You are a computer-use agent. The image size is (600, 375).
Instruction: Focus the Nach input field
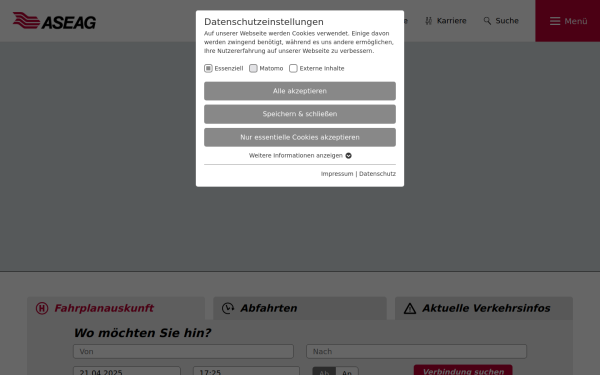pyautogui.click(x=416, y=351)
